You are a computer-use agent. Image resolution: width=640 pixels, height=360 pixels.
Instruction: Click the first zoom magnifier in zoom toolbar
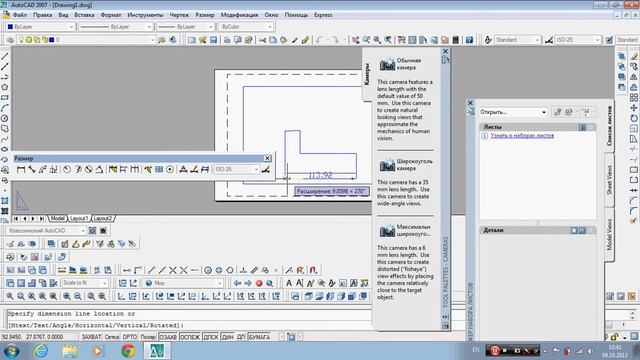click(x=10, y=296)
